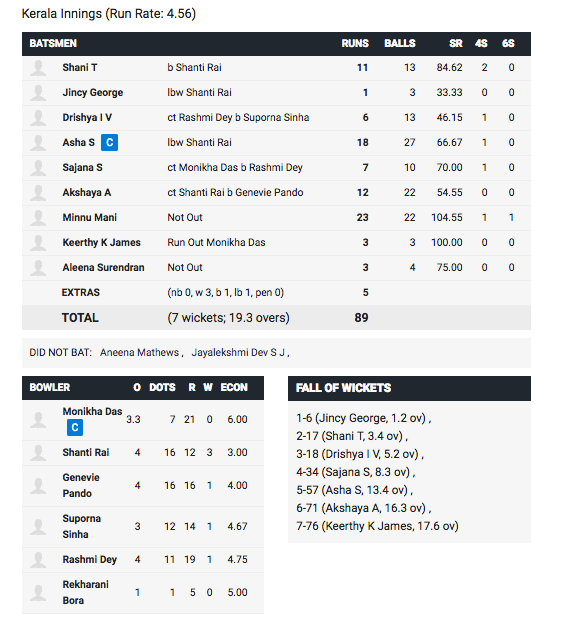Click the Rashmi Dey bowler name

point(90,560)
